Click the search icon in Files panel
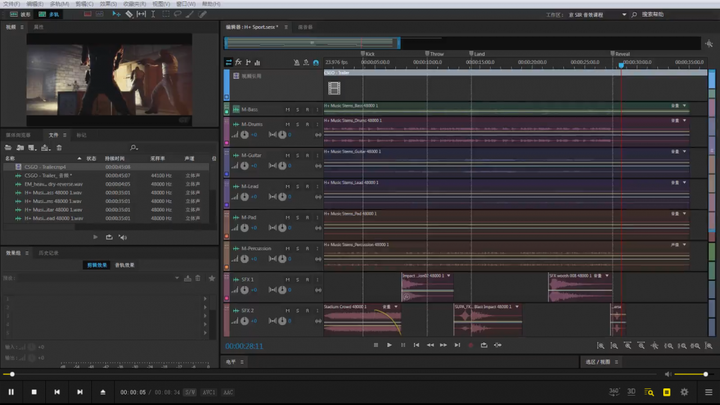 pos(134,147)
